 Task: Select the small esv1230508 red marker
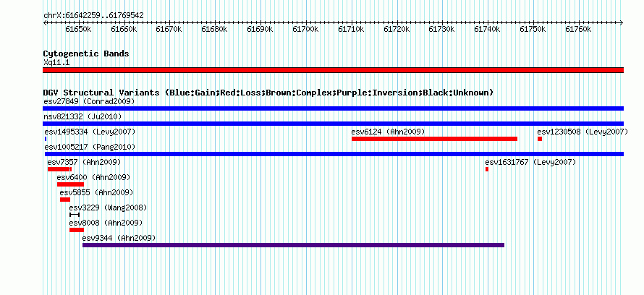pyautogui.click(x=540, y=139)
